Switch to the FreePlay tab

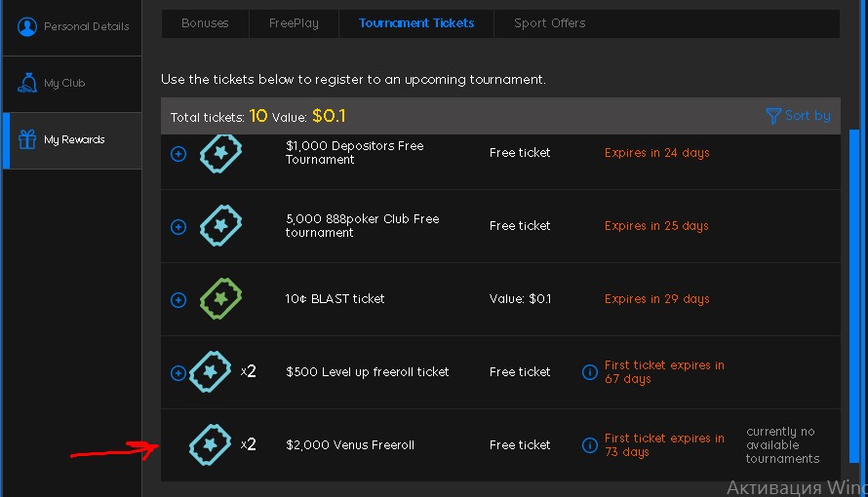294,23
